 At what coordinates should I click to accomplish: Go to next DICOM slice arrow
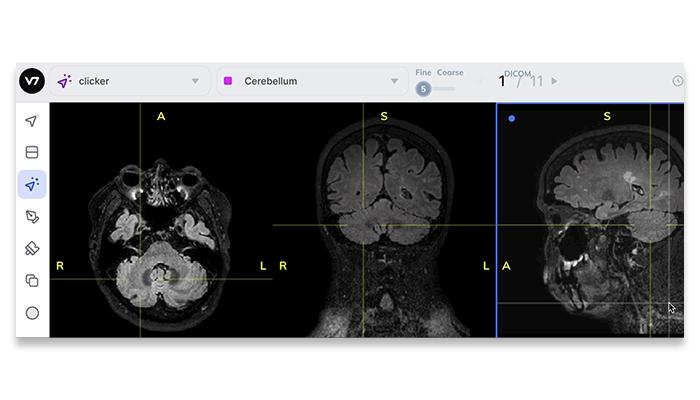[554, 81]
